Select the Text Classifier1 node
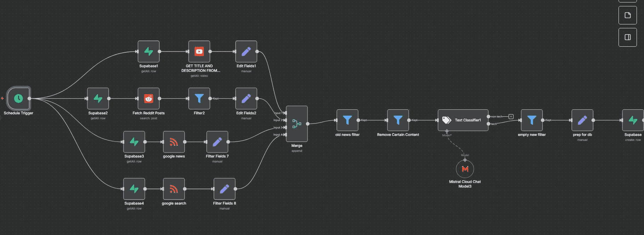 pyautogui.click(x=463, y=120)
